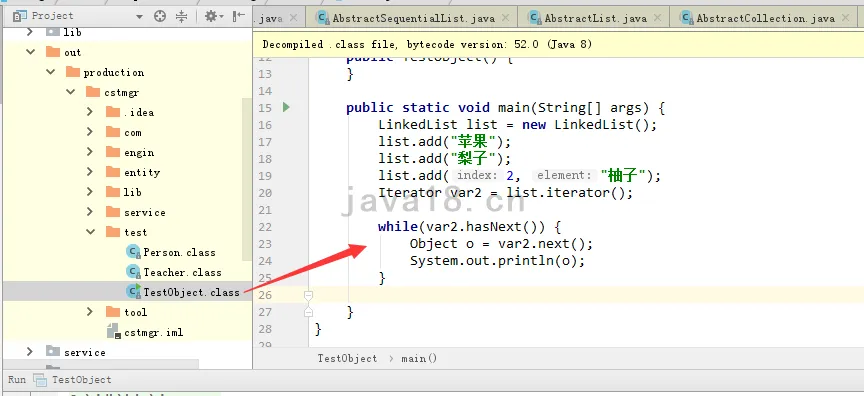The width and height of the screenshot is (864, 396).
Task: Open the Project view dropdown arrow
Action: click(x=139, y=17)
